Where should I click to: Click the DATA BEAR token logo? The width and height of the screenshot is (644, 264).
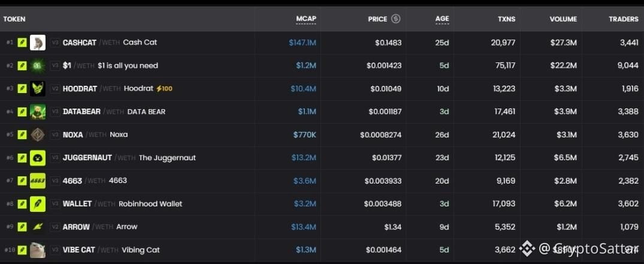(x=38, y=112)
